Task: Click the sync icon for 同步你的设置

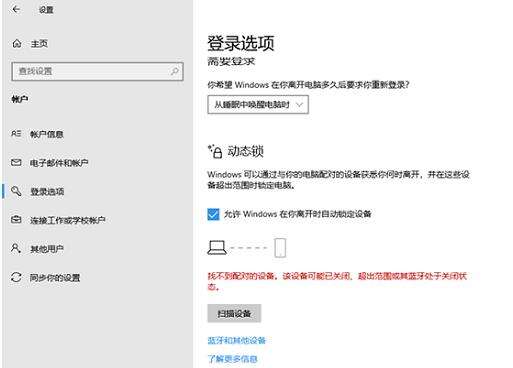Action: click(16, 277)
